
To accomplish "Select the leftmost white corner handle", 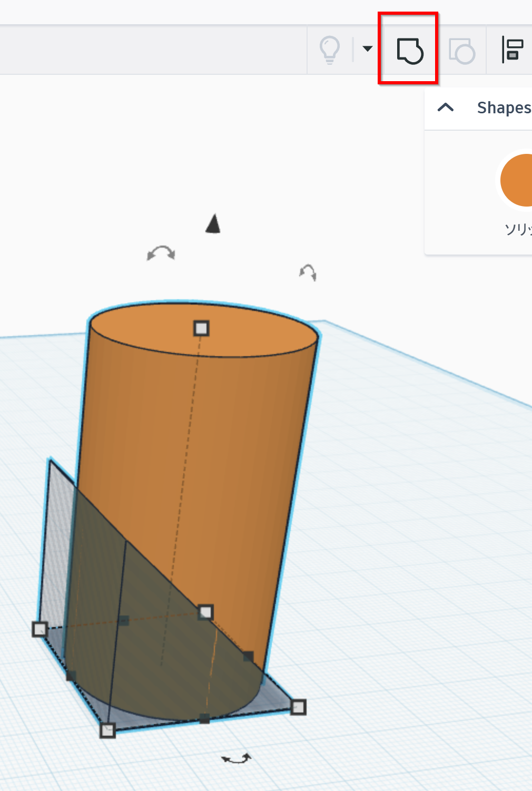I will [x=40, y=629].
